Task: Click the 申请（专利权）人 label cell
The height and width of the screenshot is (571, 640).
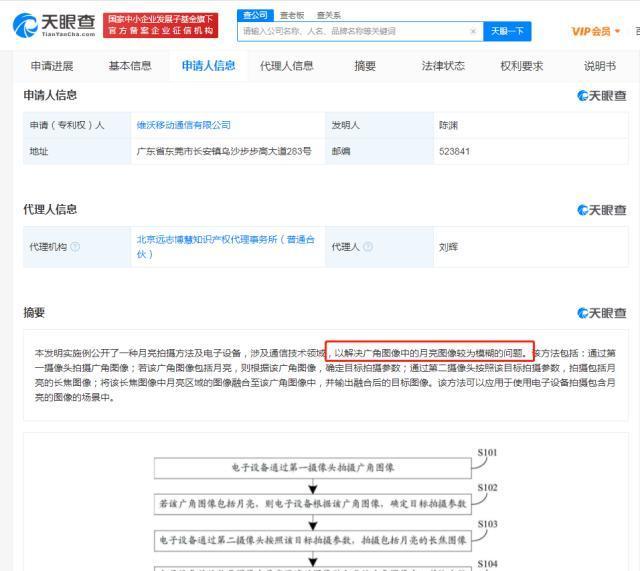Action: (77, 125)
